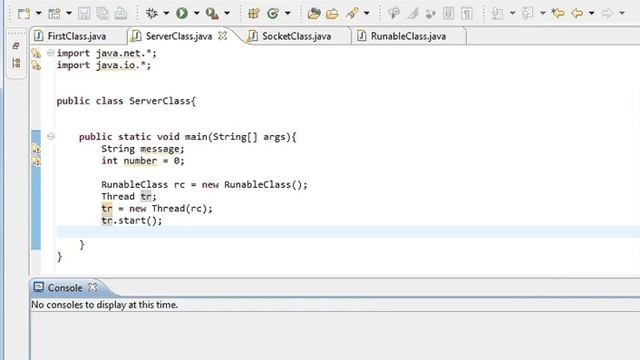
Task: Open the External Tools dropdown arrow
Action: (227, 13)
